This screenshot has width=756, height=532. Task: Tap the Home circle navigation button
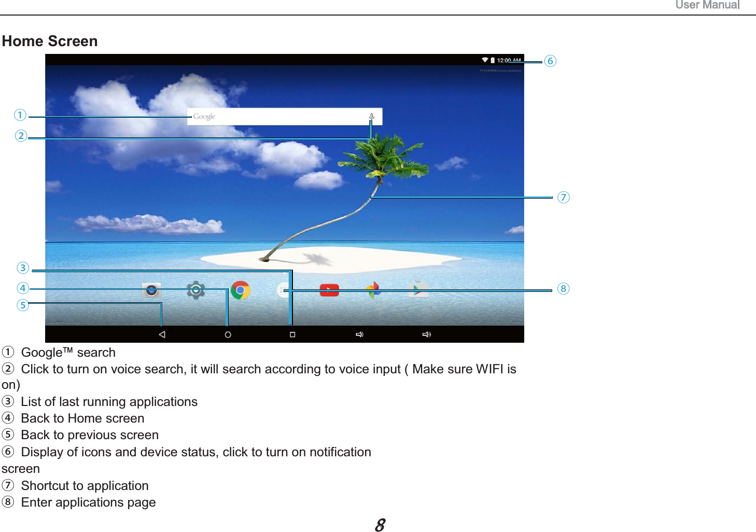click(x=228, y=334)
